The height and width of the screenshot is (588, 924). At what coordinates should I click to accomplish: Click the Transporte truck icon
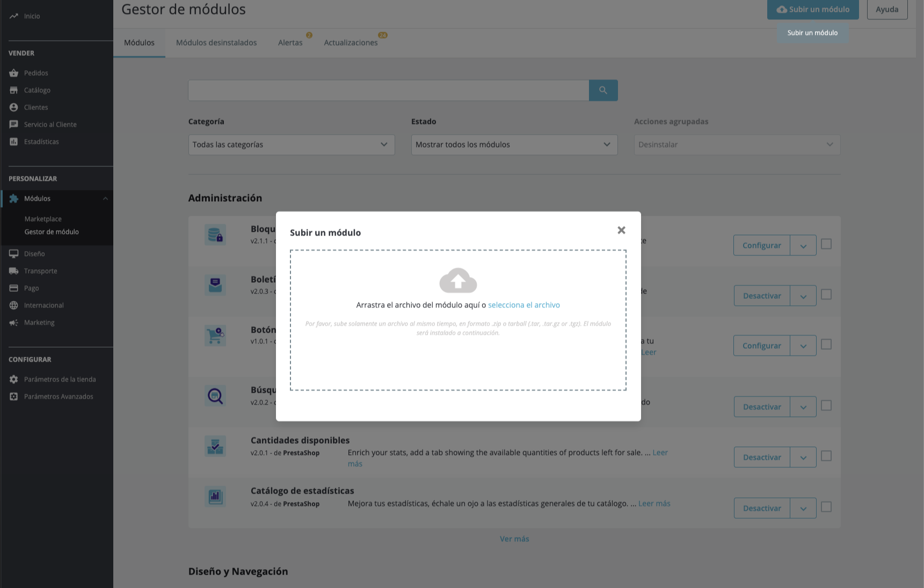[14, 271]
